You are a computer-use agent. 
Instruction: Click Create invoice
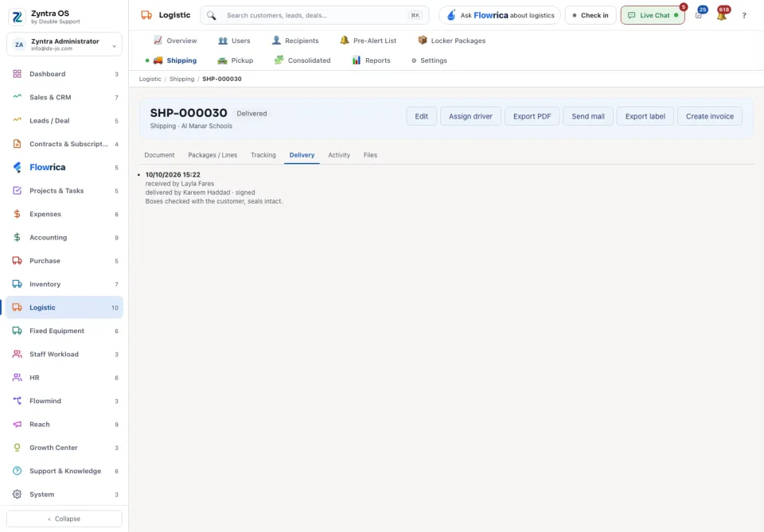pos(710,116)
